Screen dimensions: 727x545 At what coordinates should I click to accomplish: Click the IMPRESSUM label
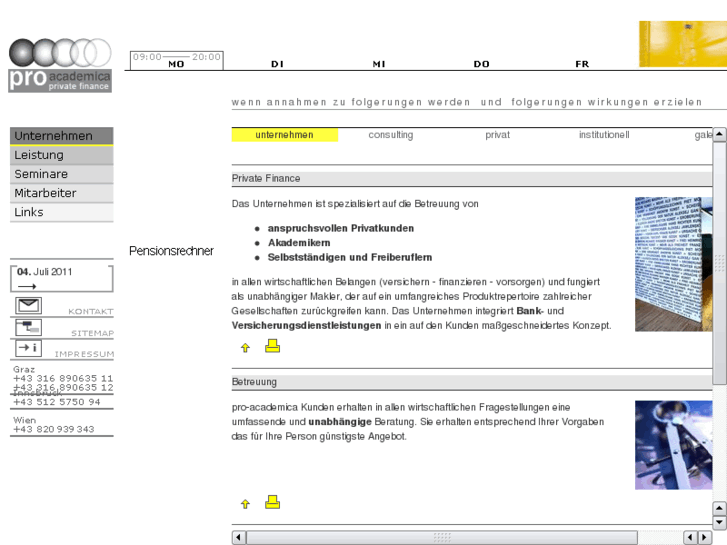(84, 354)
